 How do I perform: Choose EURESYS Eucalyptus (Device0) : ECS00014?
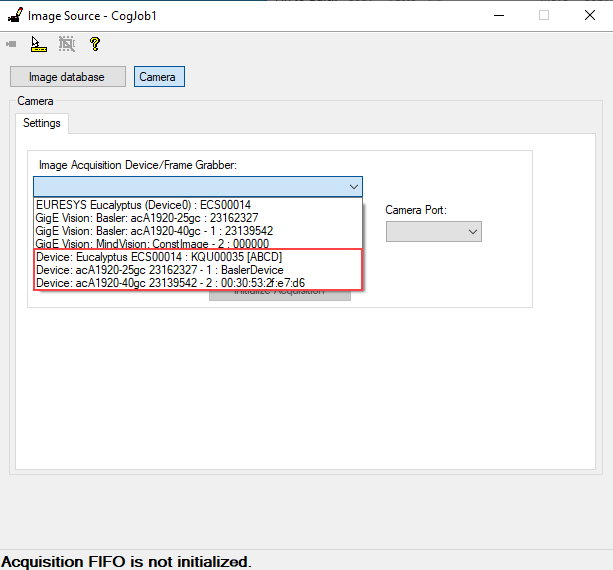tap(142, 204)
